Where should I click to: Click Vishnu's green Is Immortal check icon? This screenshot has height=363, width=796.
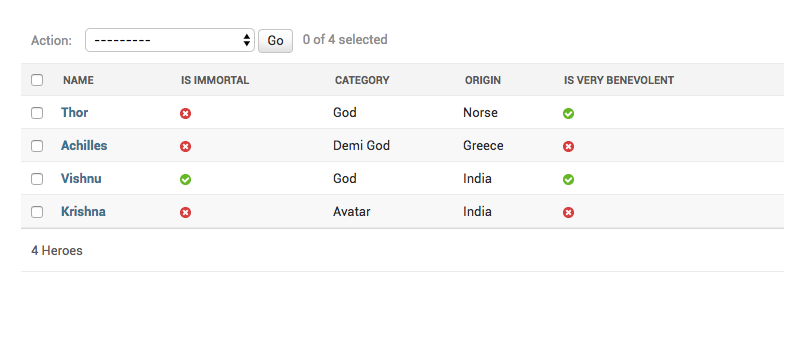pos(185,179)
